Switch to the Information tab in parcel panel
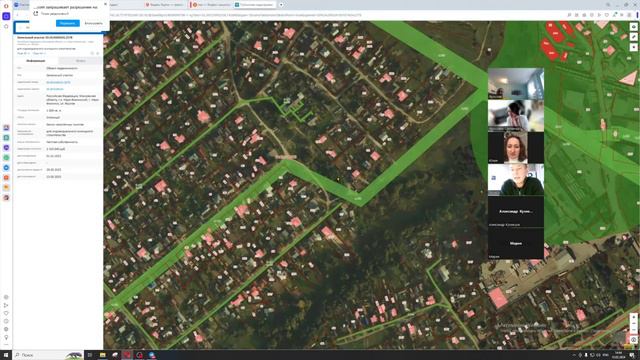 pyautogui.click(x=36, y=61)
